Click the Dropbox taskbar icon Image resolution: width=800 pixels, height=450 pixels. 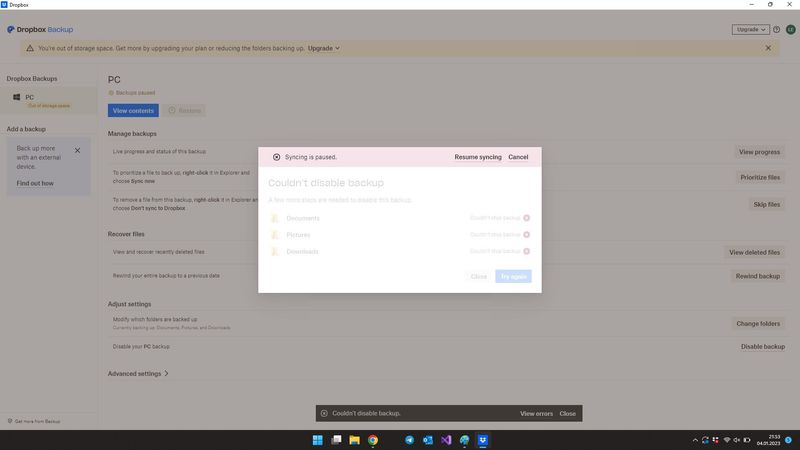483,440
